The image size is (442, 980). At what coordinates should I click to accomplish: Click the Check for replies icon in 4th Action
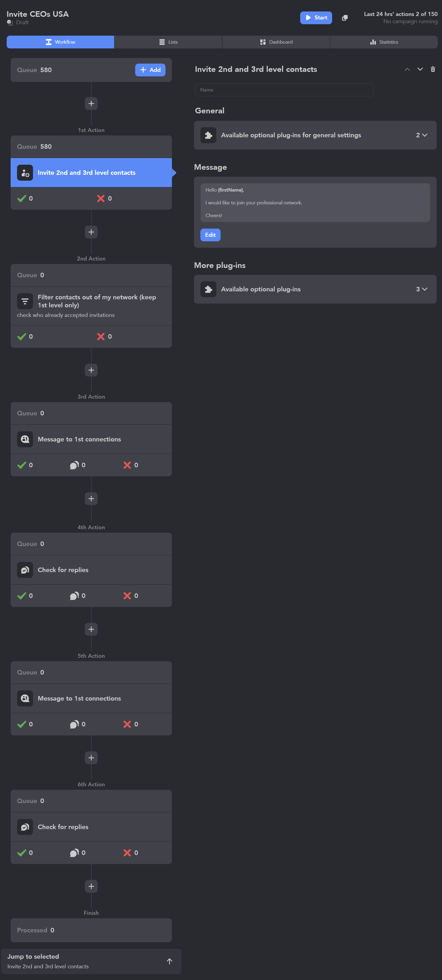click(25, 569)
